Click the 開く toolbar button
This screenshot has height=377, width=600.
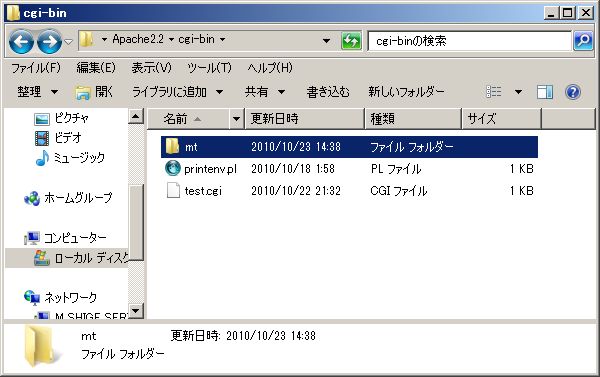point(94,92)
